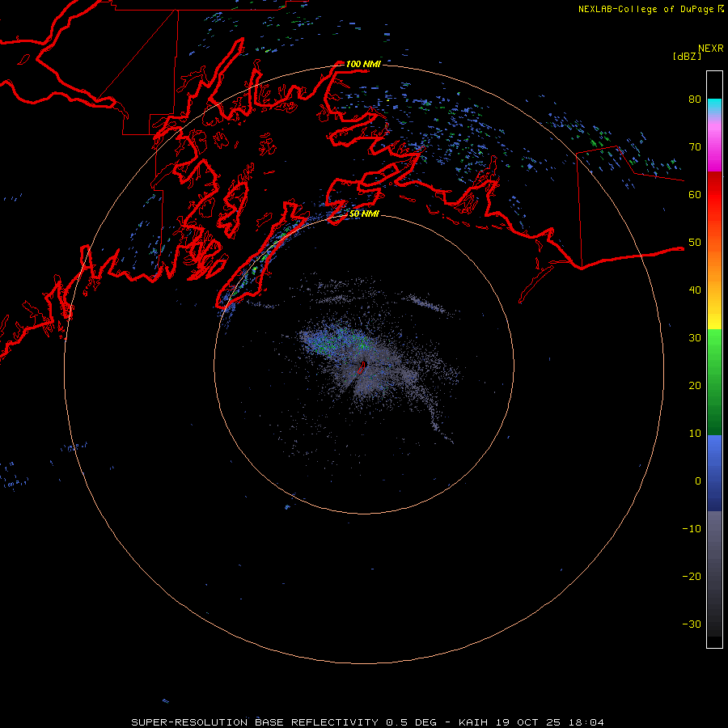728x728 pixels.
Task: Click the [dBZ] units label
Action: click(x=687, y=56)
